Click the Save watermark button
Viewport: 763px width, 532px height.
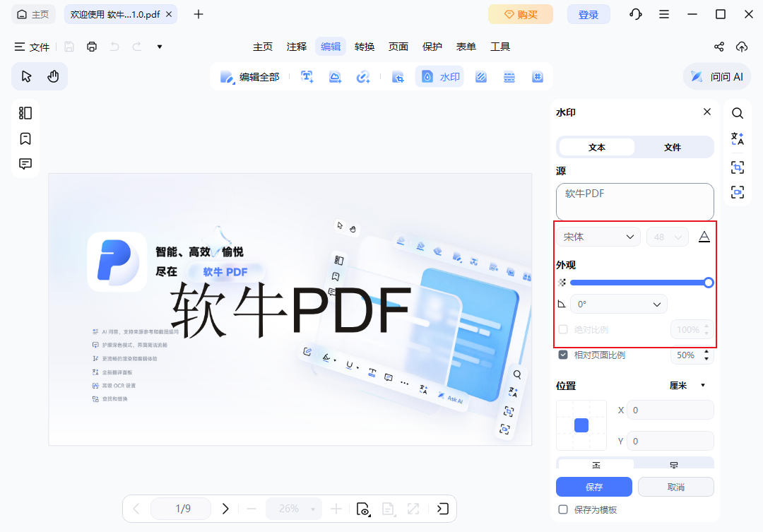coord(594,487)
